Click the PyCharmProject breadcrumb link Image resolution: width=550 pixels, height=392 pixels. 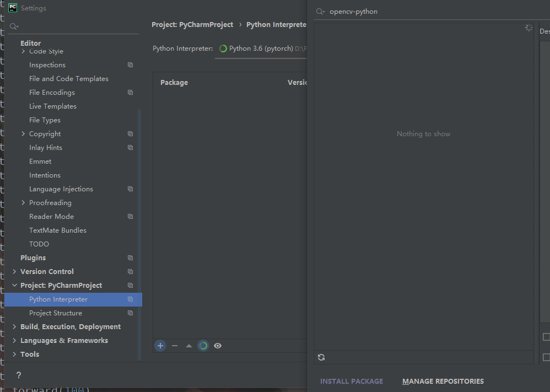192,25
